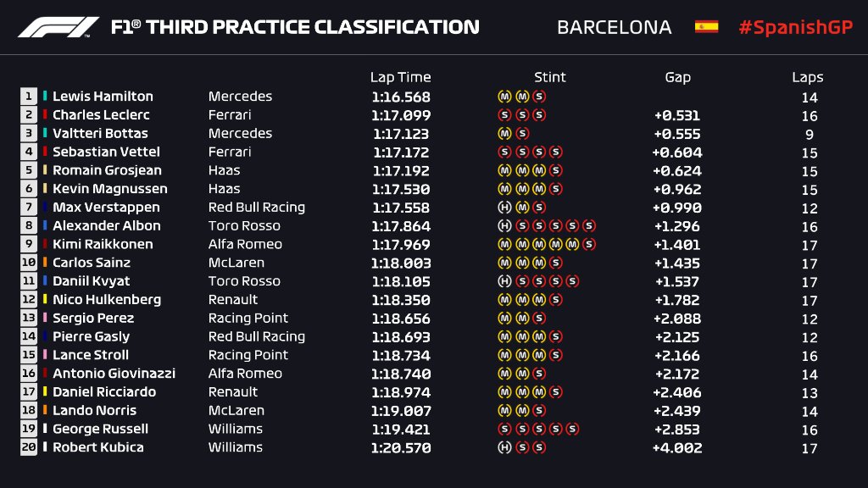Screen dimensions: 868x488
Task: Click the Spanish flag icon
Action: pyautogui.click(x=706, y=27)
